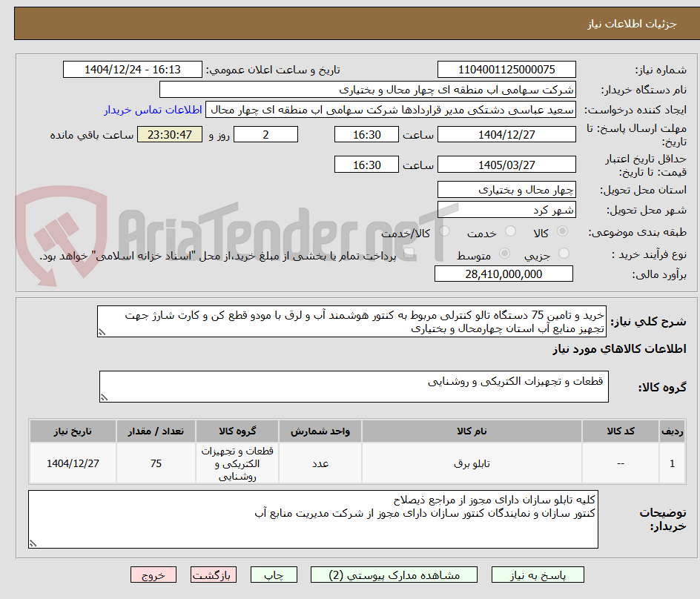The width and height of the screenshot is (700, 599).
Task: Click resize handle of buyer notes textbox
Action: [33, 543]
